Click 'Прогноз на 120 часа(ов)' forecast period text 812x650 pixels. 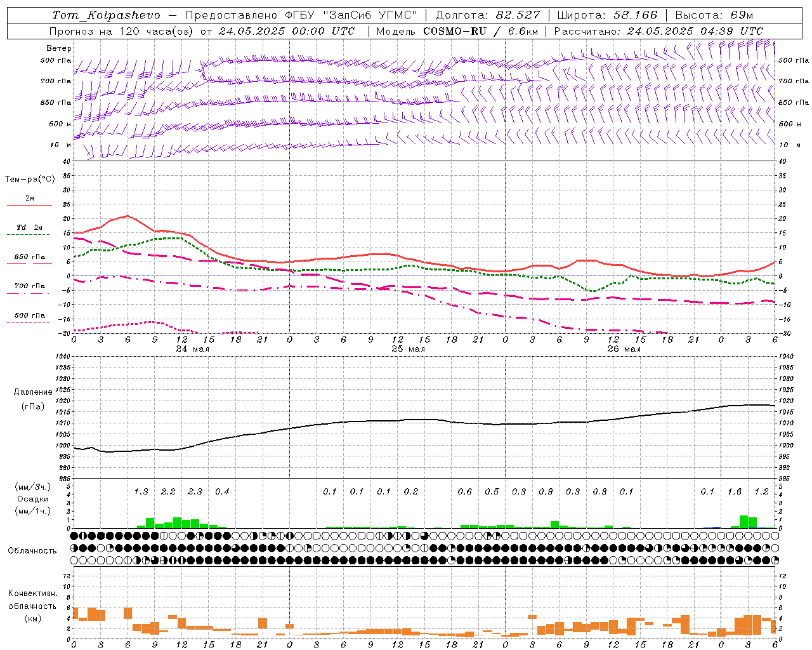click(x=122, y=31)
